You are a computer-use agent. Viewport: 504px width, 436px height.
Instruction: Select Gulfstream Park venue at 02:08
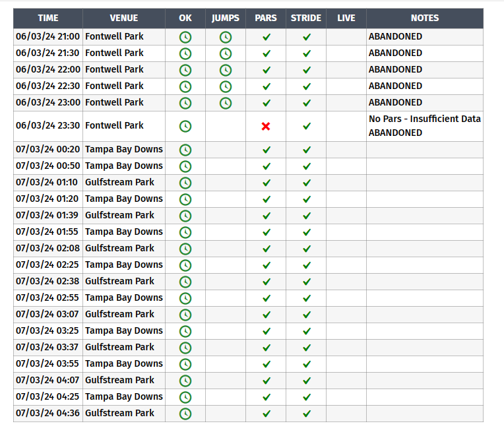tap(119, 248)
